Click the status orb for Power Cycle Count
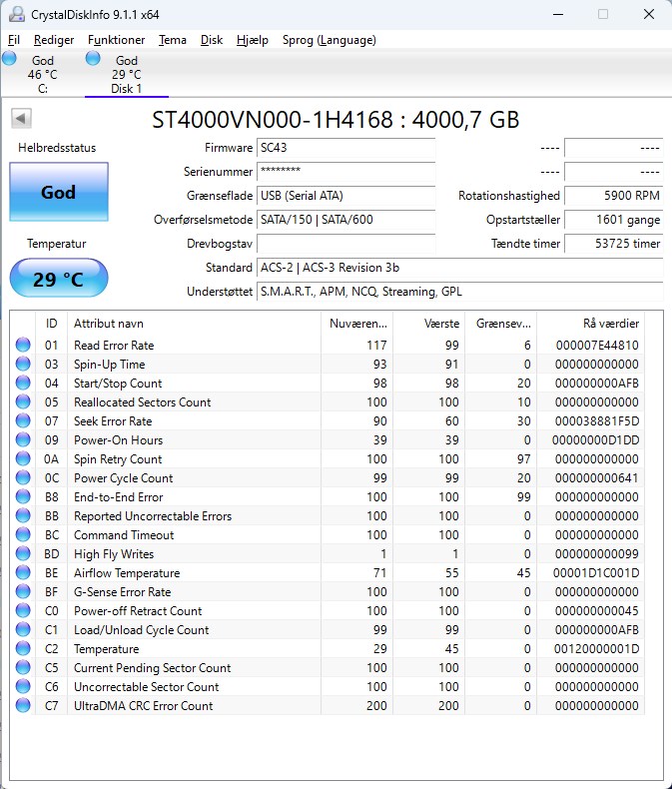The image size is (672, 789). 23,477
